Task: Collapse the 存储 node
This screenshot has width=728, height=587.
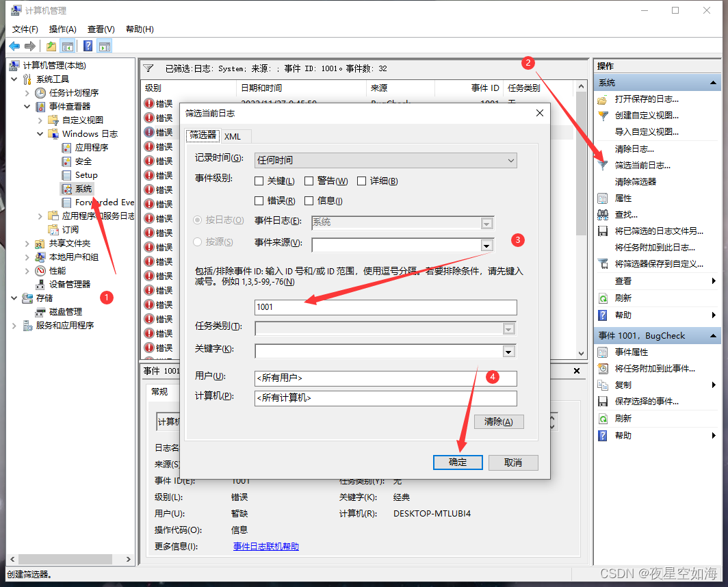Action: tap(14, 298)
